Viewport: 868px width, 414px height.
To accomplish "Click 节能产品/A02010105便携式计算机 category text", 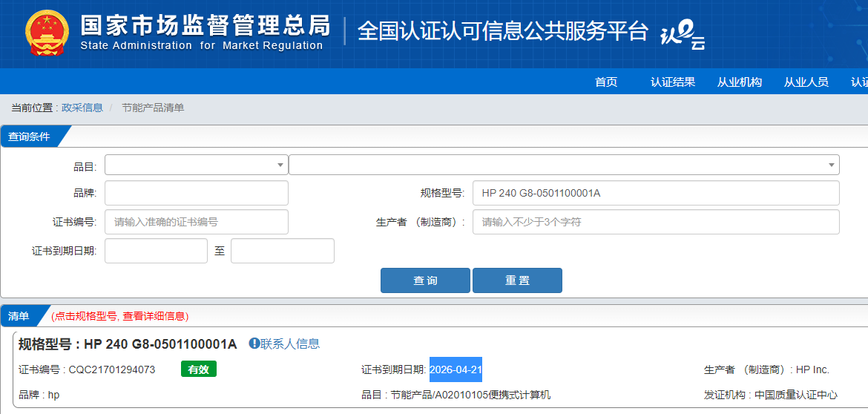I will tap(470, 395).
